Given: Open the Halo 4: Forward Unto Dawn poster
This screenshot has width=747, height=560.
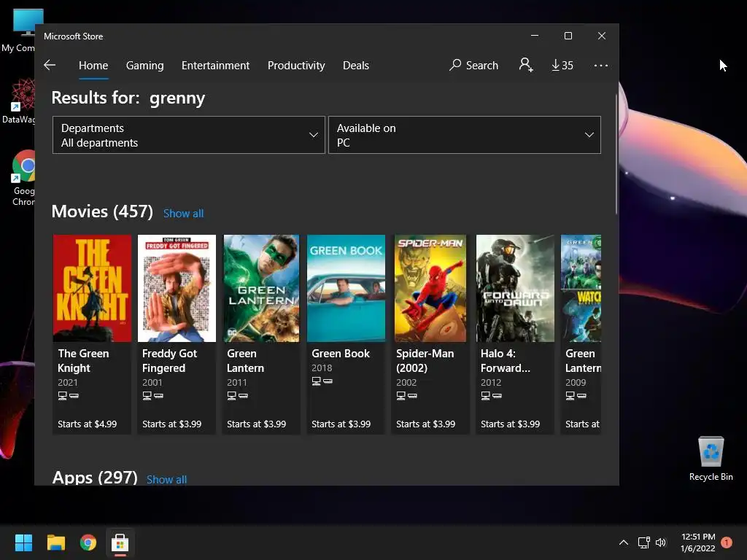Looking at the screenshot, I should (x=515, y=288).
